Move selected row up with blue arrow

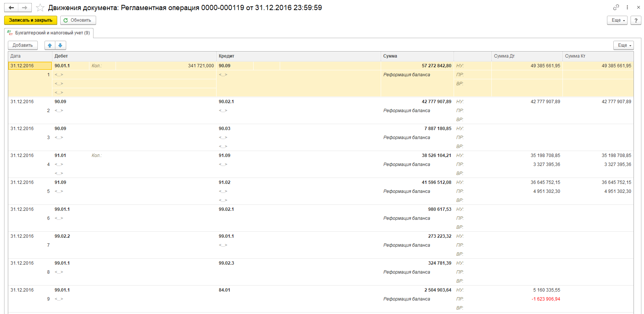tap(50, 45)
